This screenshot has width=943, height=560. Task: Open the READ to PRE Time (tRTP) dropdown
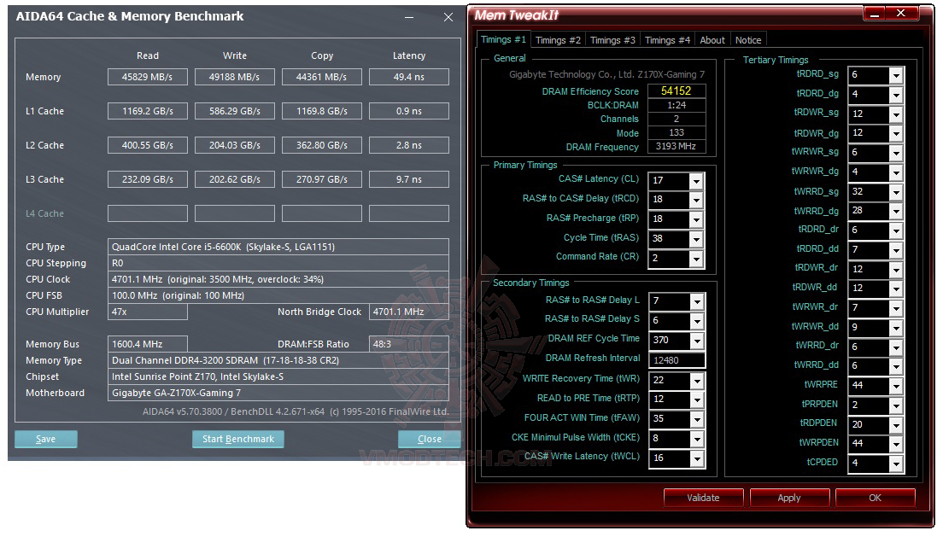click(696, 400)
